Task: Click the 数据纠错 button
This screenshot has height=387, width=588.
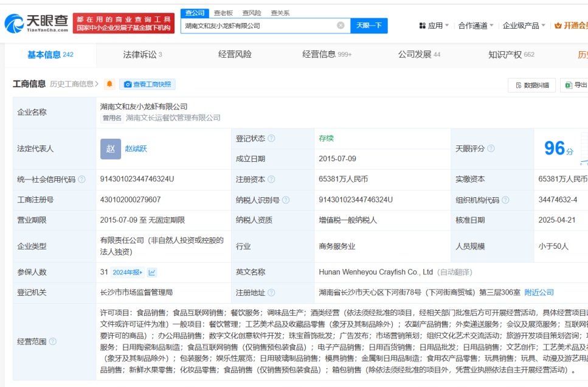Action: (x=532, y=85)
